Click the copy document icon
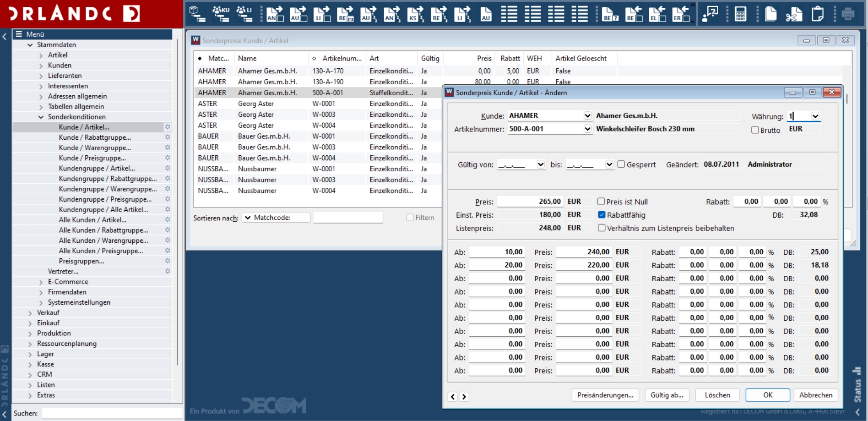The height and width of the screenshot is (421, 868). point(771,14)
